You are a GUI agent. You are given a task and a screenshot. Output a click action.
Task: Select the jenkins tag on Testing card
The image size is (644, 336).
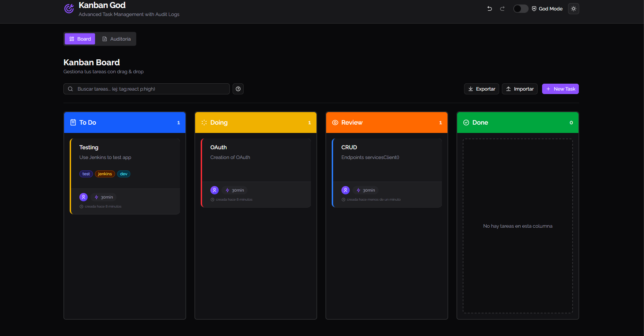(x=105, y=174)
